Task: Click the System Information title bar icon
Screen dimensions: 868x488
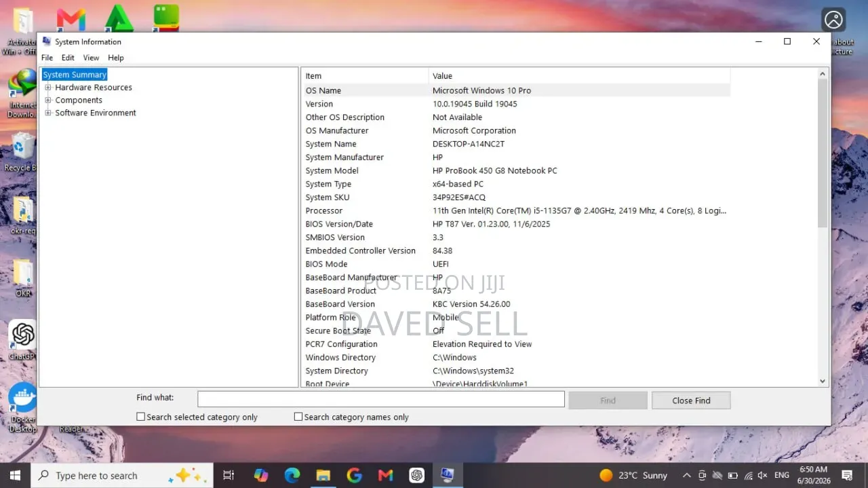Action: tap(47, 41)
